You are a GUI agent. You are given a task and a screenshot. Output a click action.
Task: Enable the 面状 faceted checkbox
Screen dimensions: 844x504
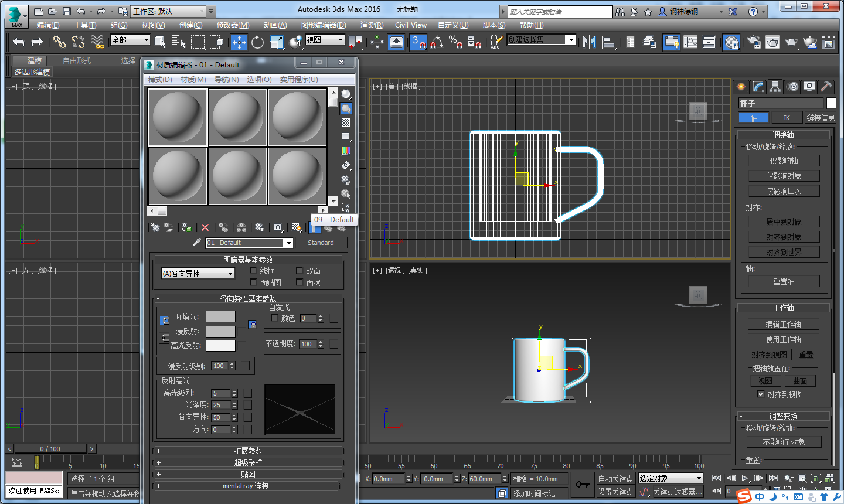[300, 282]
